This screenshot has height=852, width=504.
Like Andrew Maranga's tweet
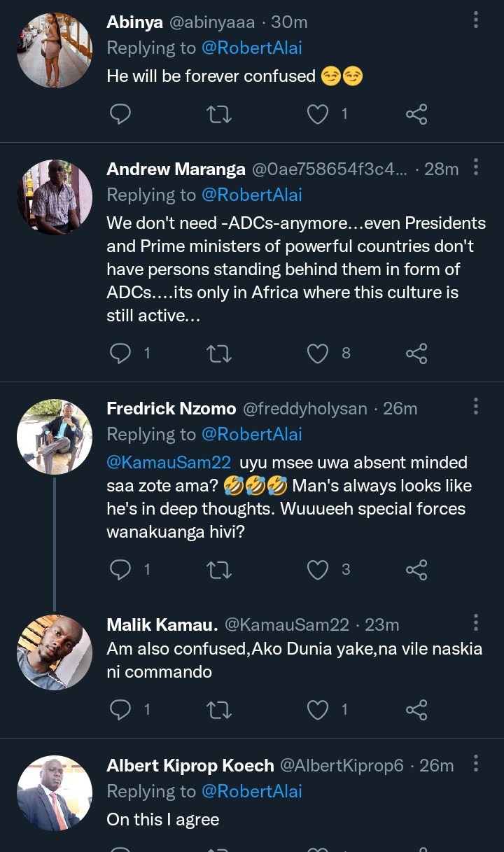318,354
